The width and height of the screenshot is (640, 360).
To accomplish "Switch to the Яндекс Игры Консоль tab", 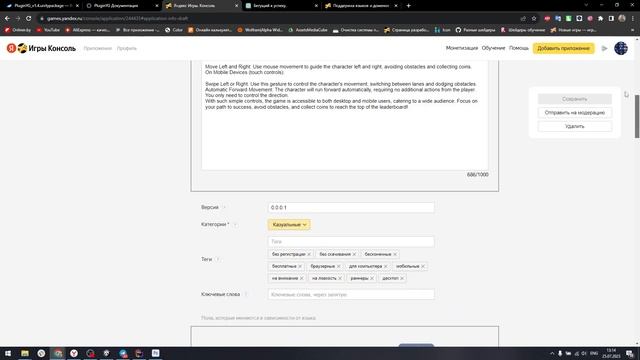I will 202,6.
